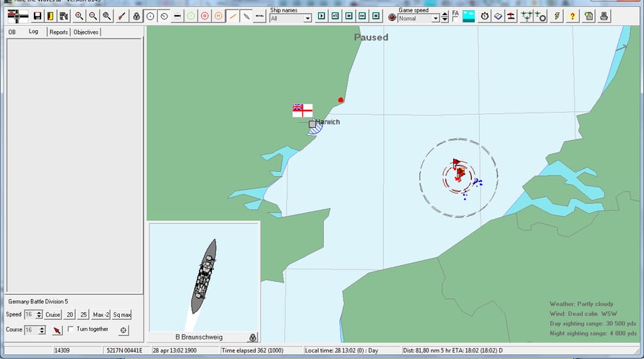
Task: Click the Braunschweig ship thumbnail
Action: pyautogui.click(x=204, y=277)
